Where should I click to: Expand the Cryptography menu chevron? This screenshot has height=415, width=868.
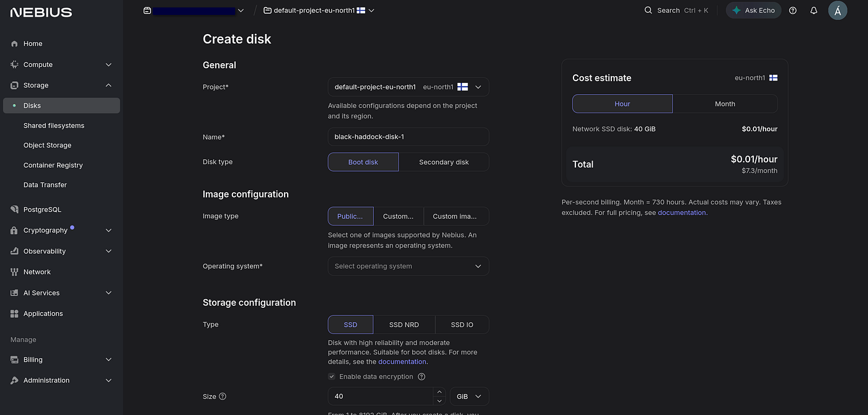[108, 230]
